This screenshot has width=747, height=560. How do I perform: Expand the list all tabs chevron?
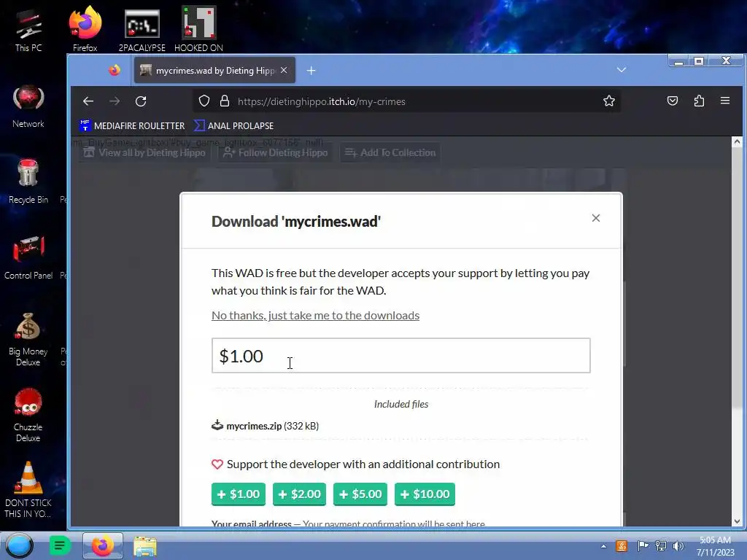click(x=622, y=70)
